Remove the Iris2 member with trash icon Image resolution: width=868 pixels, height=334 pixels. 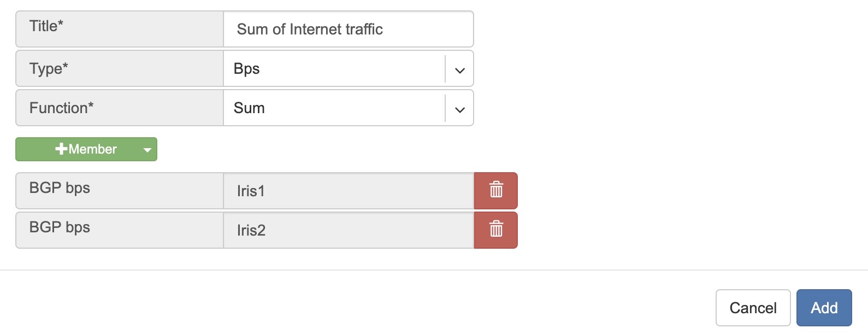[495, 230]
